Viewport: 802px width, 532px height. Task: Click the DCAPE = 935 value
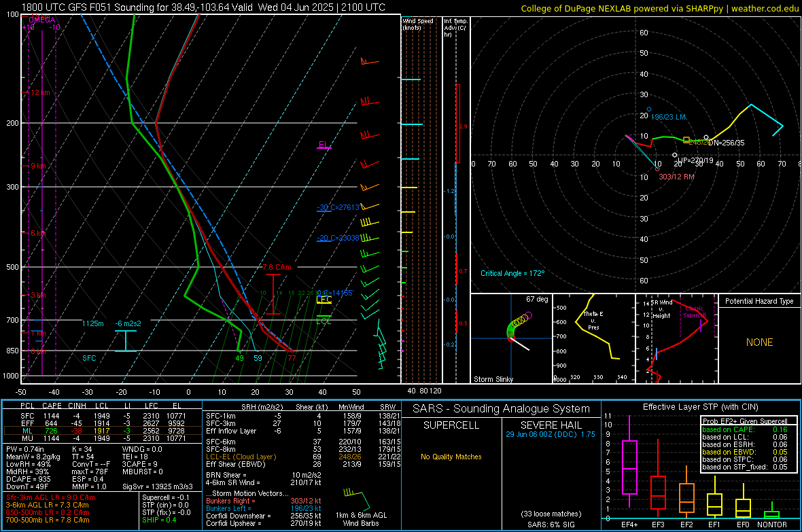click(28, 479)
